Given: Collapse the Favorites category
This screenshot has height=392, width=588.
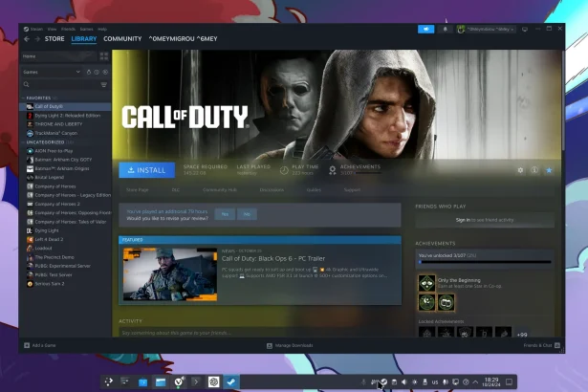Looking at the screenshot, I should (23, 98).
